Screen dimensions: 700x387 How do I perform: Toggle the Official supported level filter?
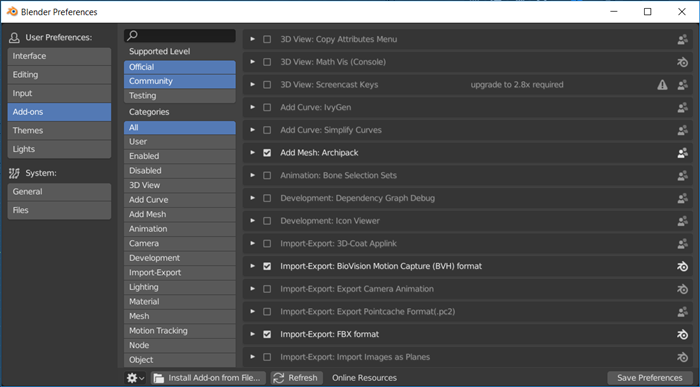click(179, 67)
